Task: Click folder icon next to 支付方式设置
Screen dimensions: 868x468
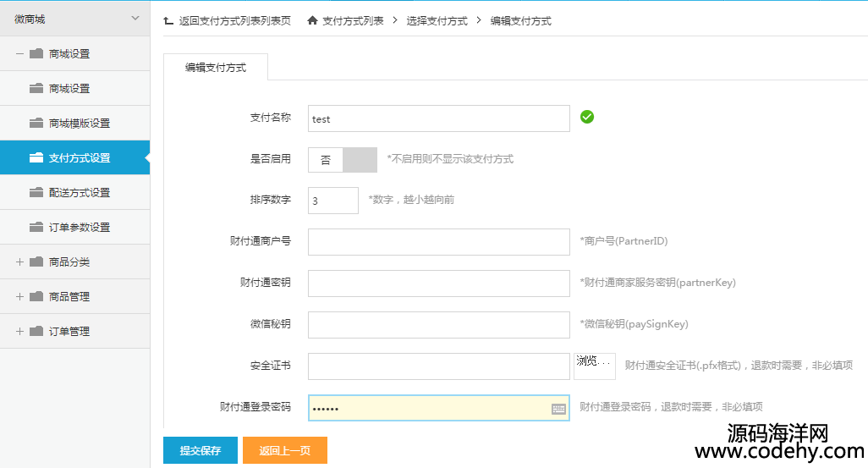Action: coord(36,157)
